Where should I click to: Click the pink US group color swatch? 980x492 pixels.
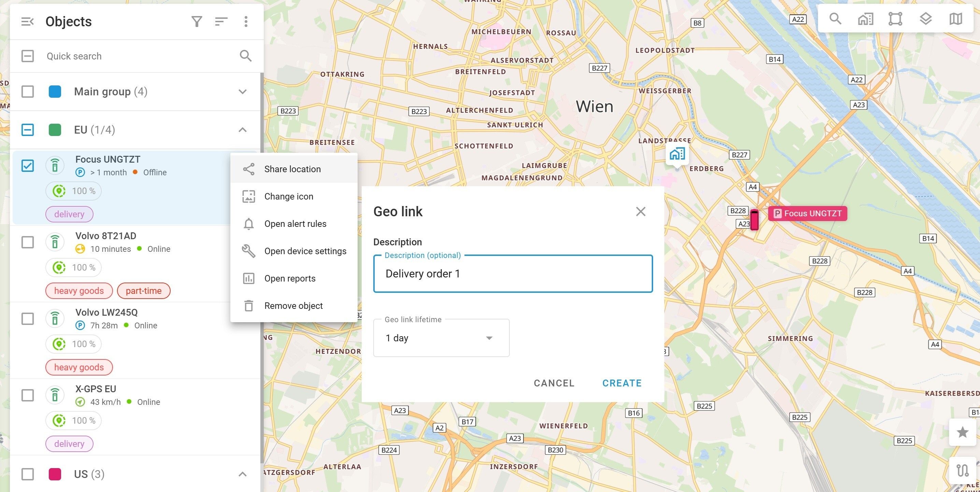tap(55, 474)
